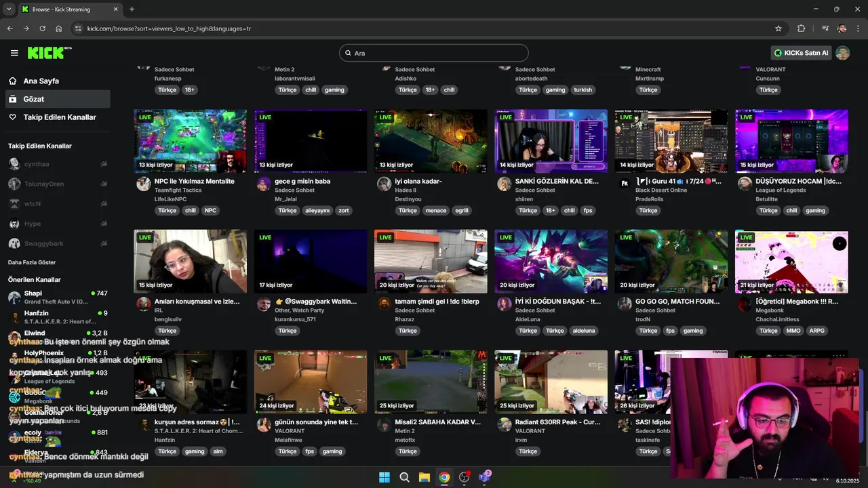This screenshot has width=868, height=488.
Task: Go back in browser history
Action: click(9, 28)
